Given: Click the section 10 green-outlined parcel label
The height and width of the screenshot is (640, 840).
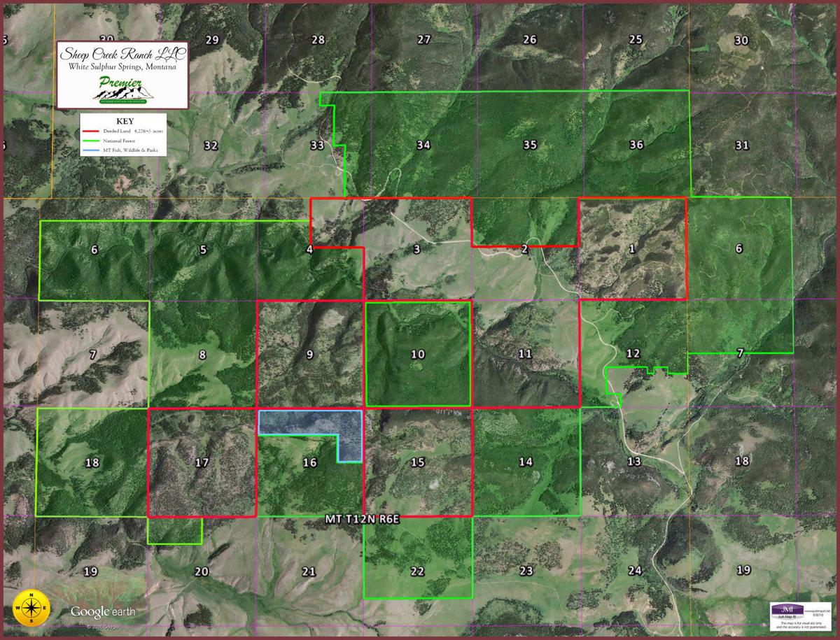Looking at the screenshot, I should (x=418, y=355).
